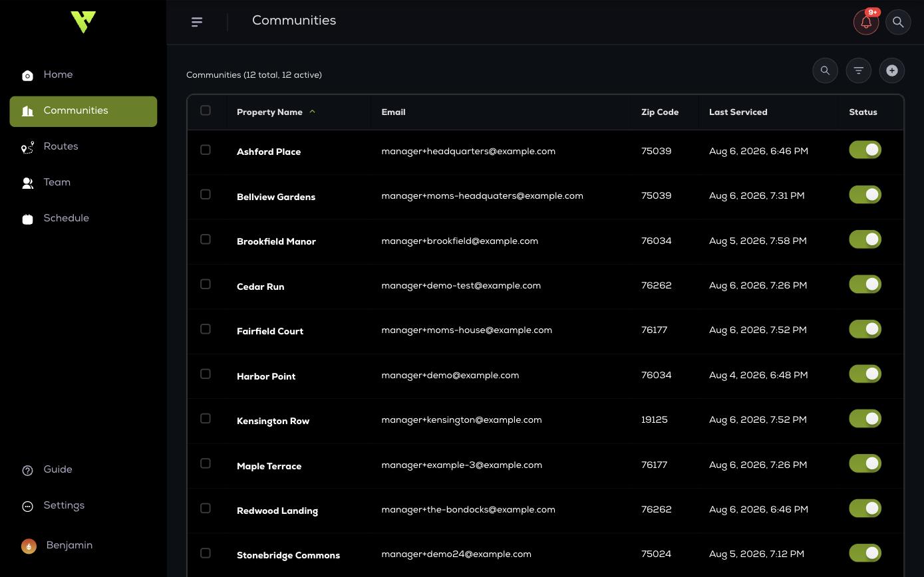
Task: Check the Bellview Gardens row checkbox
Action: (x=206, y=194)
